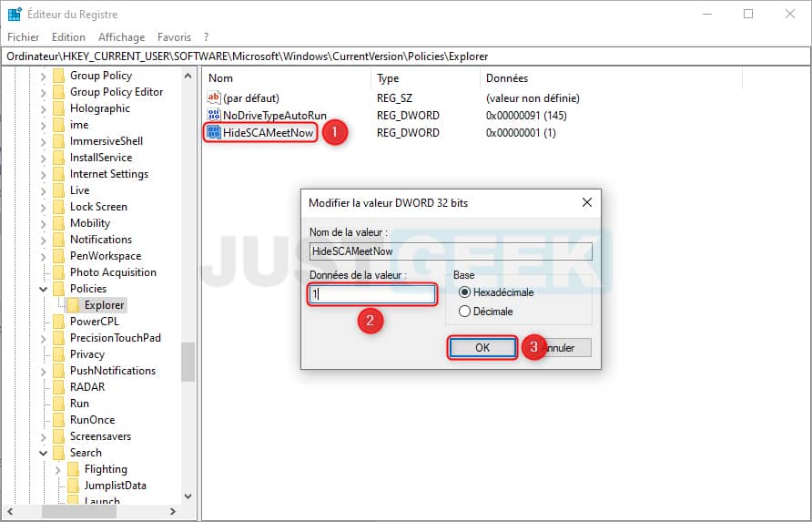Click the ime folder icon
Screen dimensions: 812x522
[59, 125]
